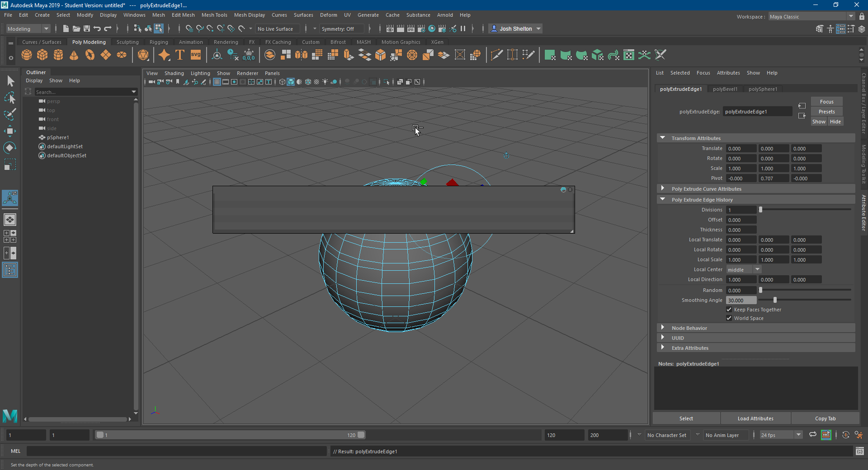Select pSphere1 in the Outliner
The image size is (868, 470).
click(58, 137)
